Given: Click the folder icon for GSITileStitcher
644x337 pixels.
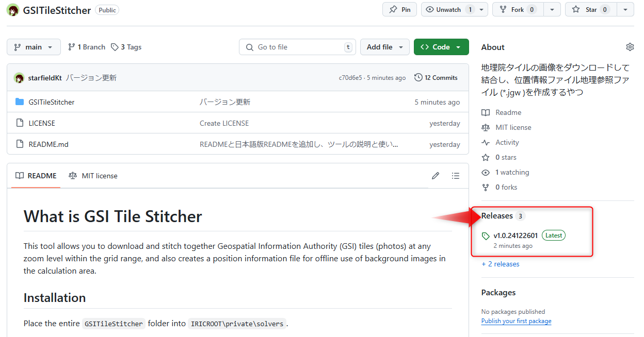Looking at the screenshot, I should tap(20, 102).
